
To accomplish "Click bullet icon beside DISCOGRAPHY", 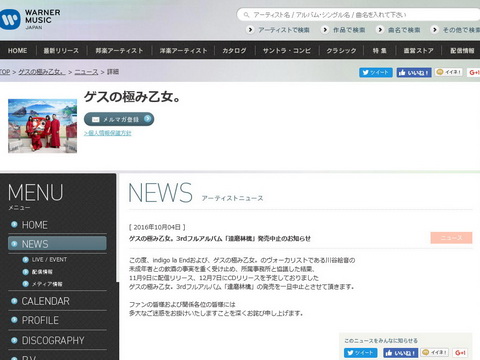I will (x=14, y=340).
